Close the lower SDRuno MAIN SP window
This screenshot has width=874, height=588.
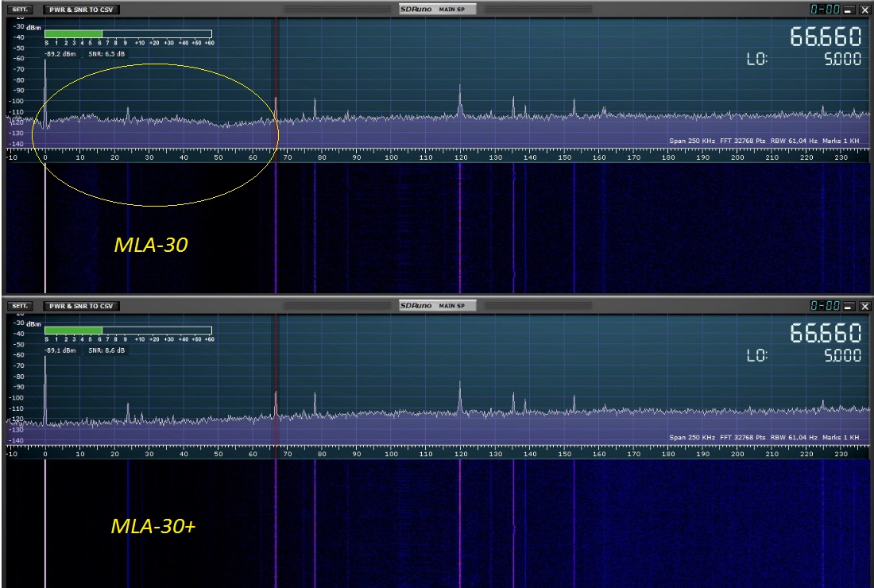(x=864, y=307)
